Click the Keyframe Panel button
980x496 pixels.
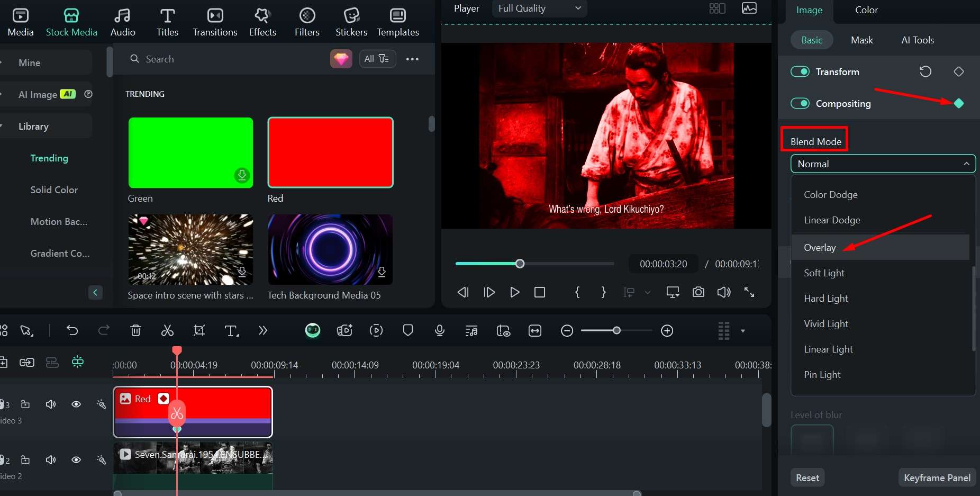click(x=937, y=478)
